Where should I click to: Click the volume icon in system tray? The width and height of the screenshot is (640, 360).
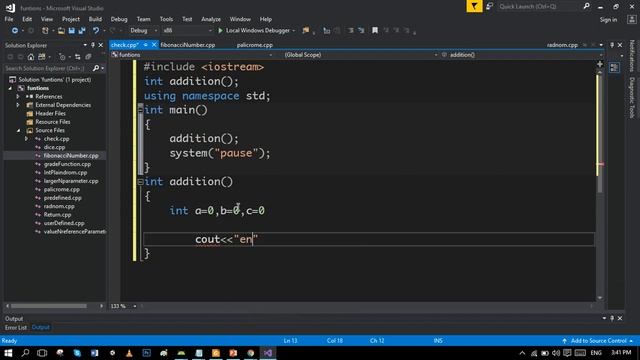pos(556,353)
